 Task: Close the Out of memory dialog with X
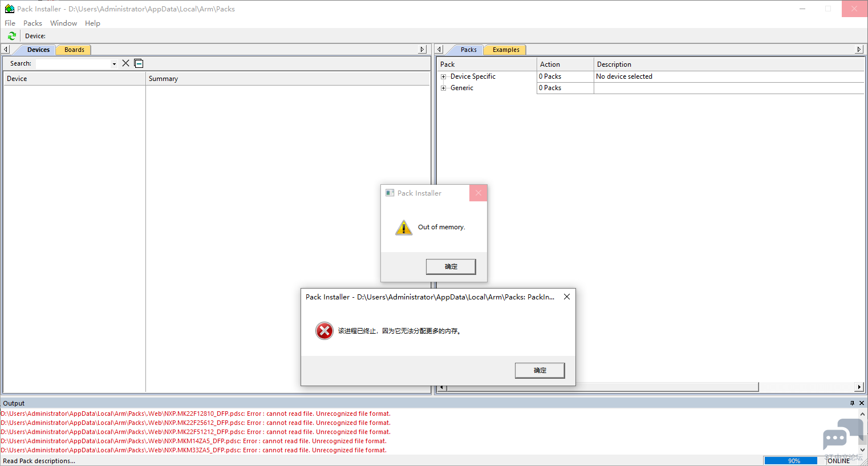pyautogui.click(x=478, y=193)
